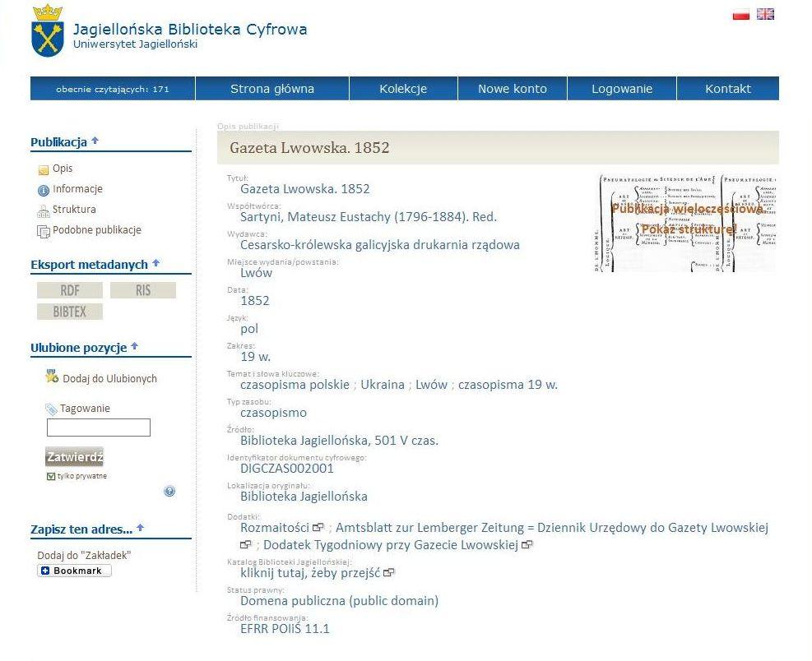The width and height of the screenshot is (812, 661).
Task: Click the star icon beside Dodaj do Ulubionych
Action: [x=52, y=377]
